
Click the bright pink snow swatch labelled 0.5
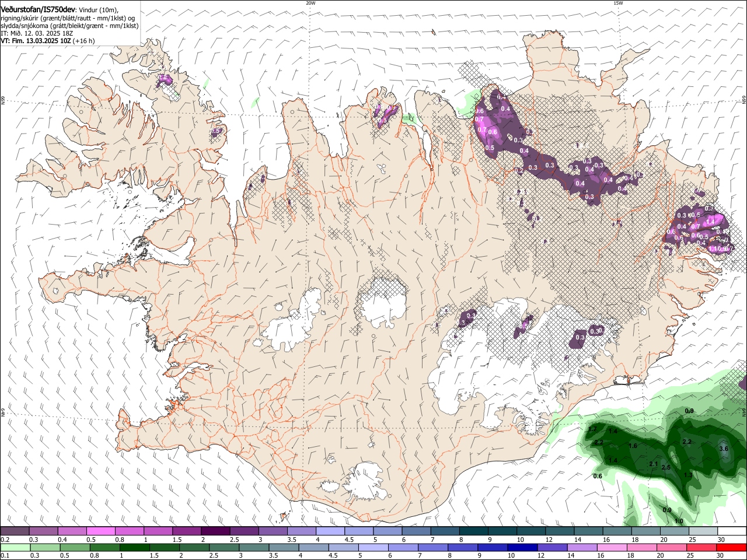100,531
